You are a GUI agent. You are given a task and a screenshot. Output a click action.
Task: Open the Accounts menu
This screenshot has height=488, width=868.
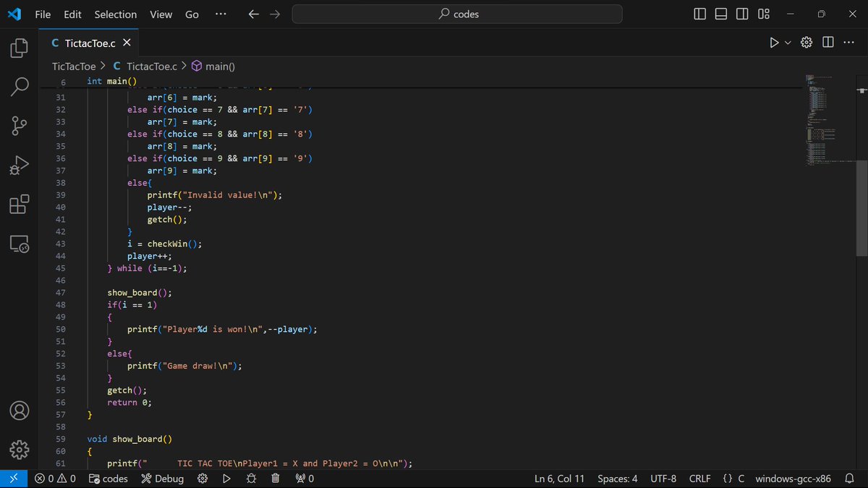[20, 411]
